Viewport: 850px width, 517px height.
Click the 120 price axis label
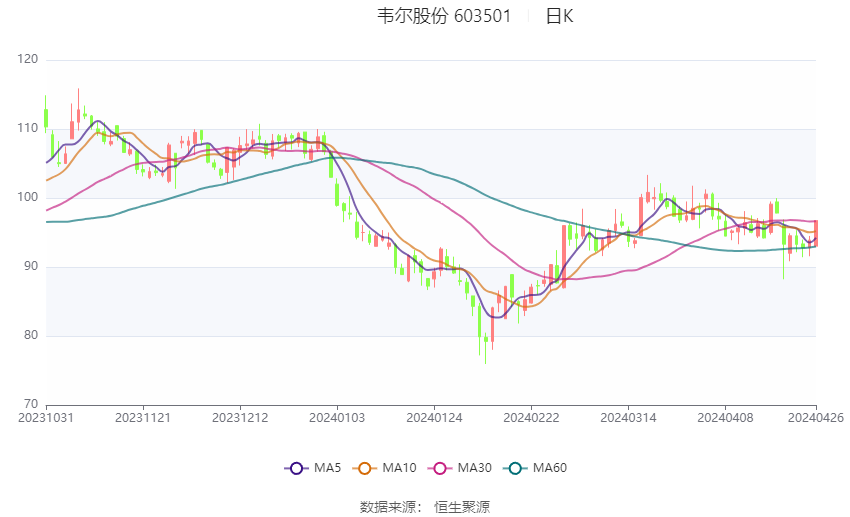tap(27, 60)
